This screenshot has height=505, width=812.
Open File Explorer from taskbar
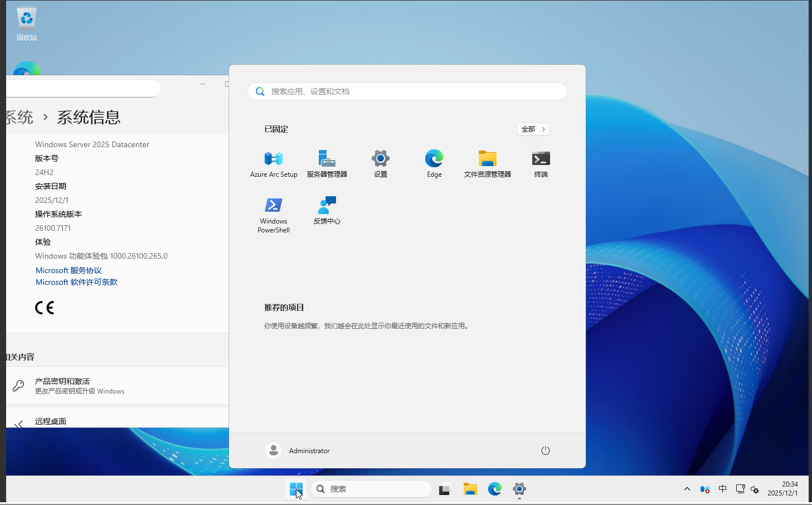(470, 489)
